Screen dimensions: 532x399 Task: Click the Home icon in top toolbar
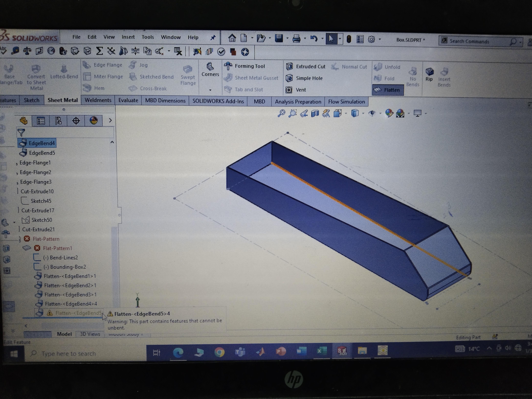pos(232,38)
